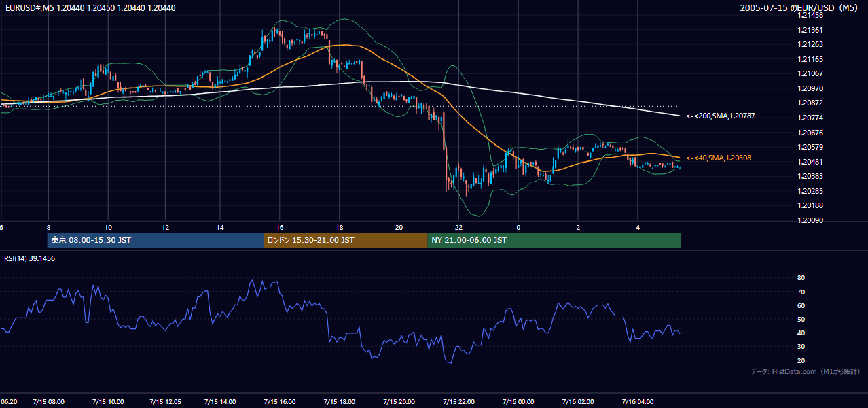Click the 1.21165 price axis label
Viewport: 868px width, 408px height.
point(810,59)
